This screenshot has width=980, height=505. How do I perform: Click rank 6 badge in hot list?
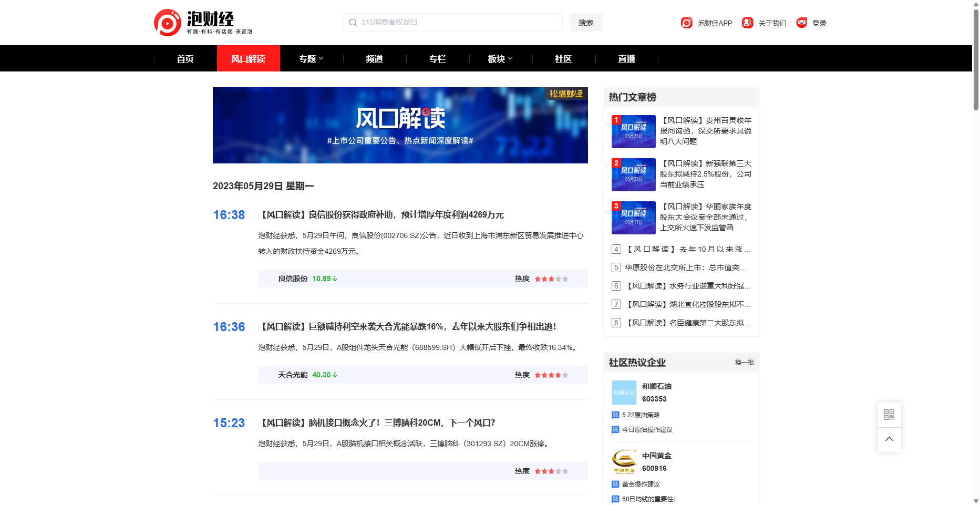[616, 286]
